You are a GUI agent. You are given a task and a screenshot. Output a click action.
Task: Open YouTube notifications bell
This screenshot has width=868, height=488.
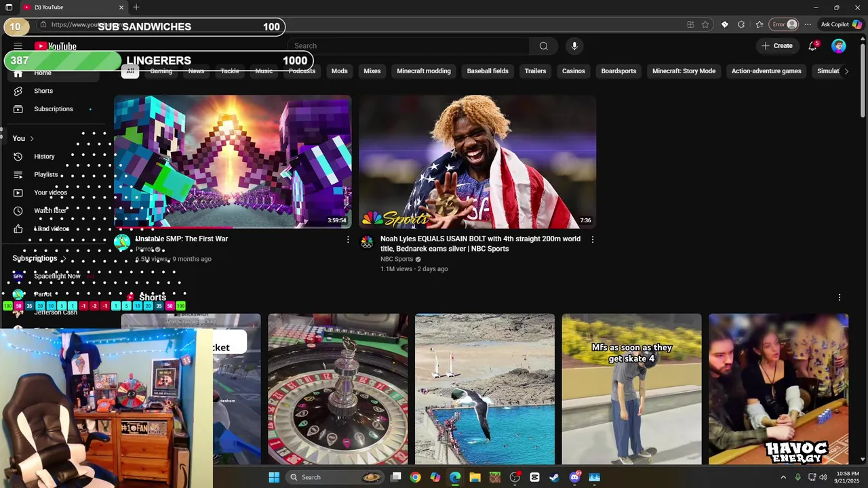(x=812, y=46)
